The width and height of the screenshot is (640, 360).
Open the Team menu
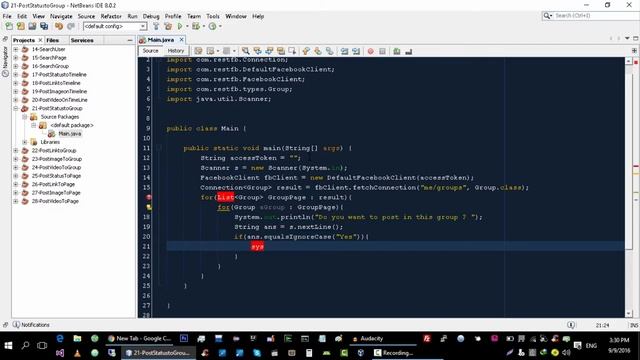(194, 16)
